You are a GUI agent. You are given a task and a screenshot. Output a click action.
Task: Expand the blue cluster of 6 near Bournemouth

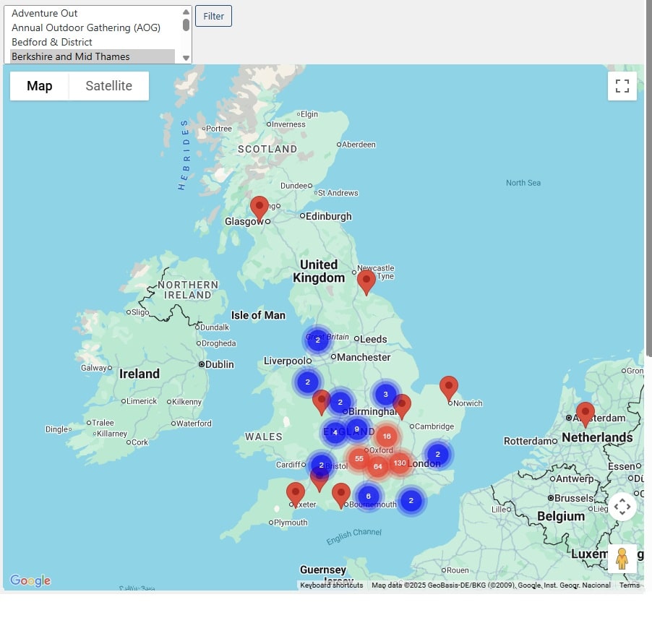click(x=369, y=497)
